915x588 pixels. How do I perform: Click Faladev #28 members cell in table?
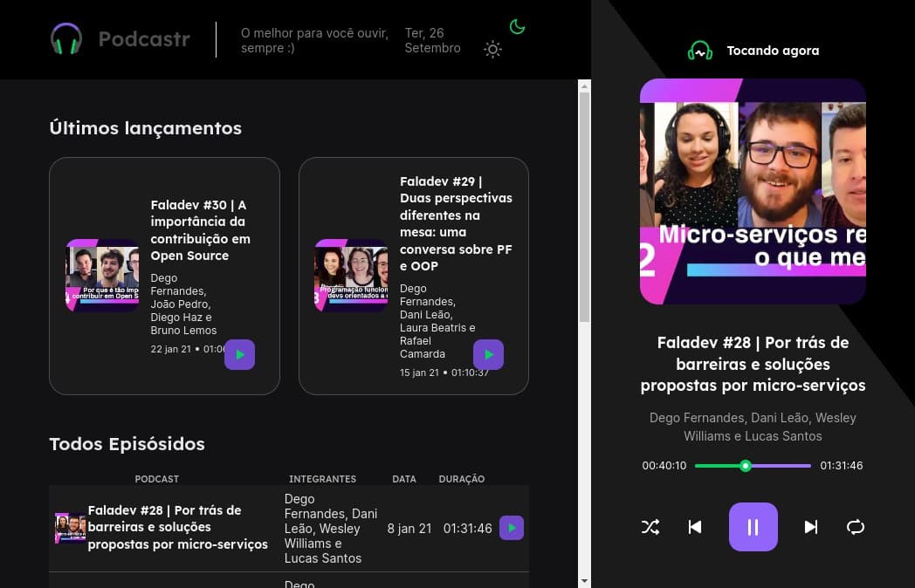click(331, 529)
